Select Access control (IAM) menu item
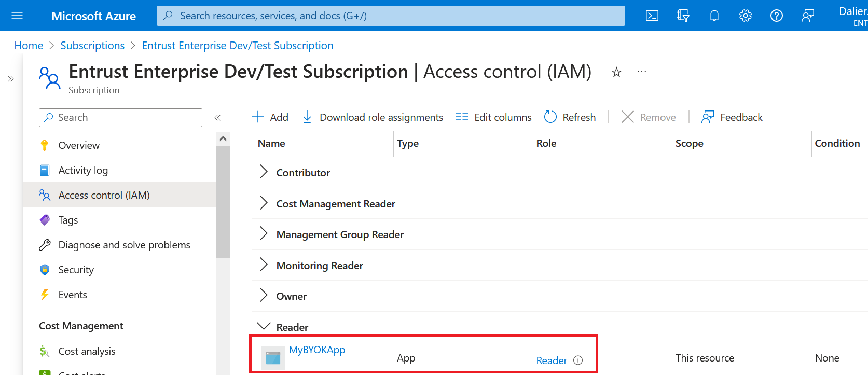This screenshot has width=868, height=375. coord(120,195)
